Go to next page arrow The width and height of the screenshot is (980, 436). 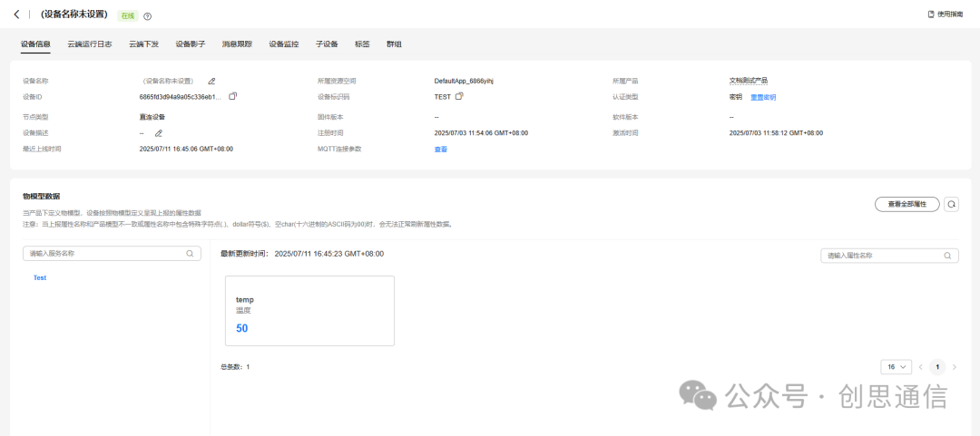tap(954, 367)
